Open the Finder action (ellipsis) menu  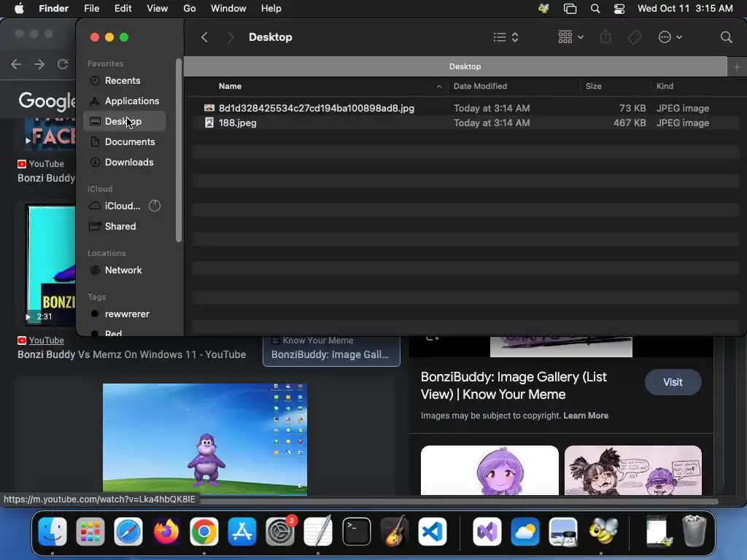coord(670,37)
